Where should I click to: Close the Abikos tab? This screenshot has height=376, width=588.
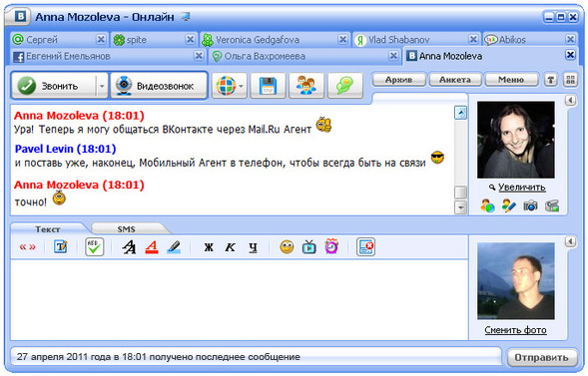coord(570,39)
